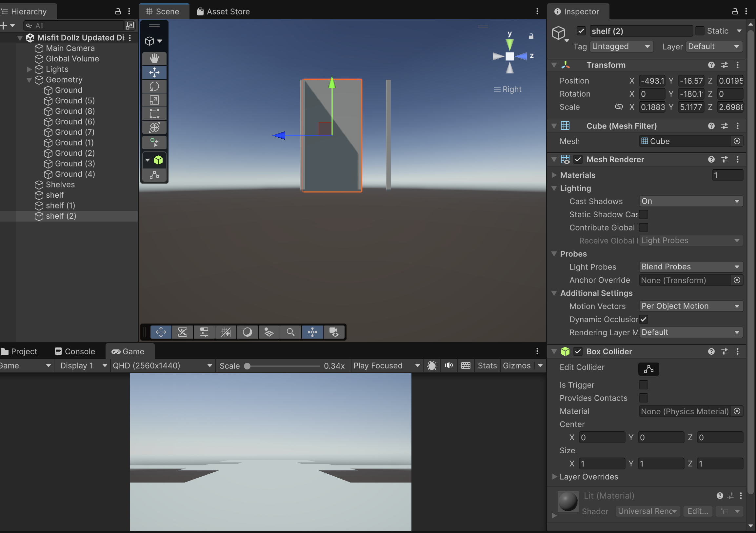Image resolution: width=756 pixels, height=533 pixels.
Task: Adjust the Game view Scale slider
Action: tap(247, 366)
